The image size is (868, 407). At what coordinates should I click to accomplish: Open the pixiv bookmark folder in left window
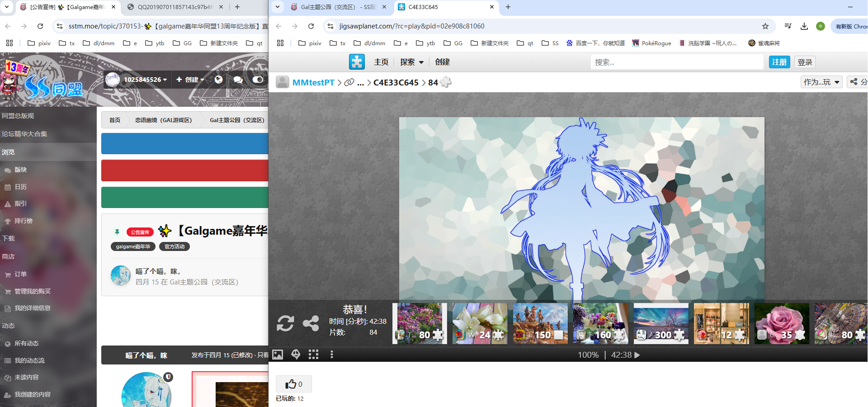[39, 43]
